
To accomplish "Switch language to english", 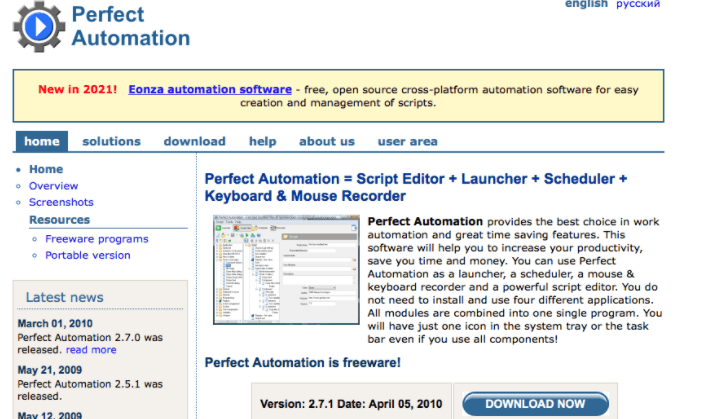I will (586, 4).
